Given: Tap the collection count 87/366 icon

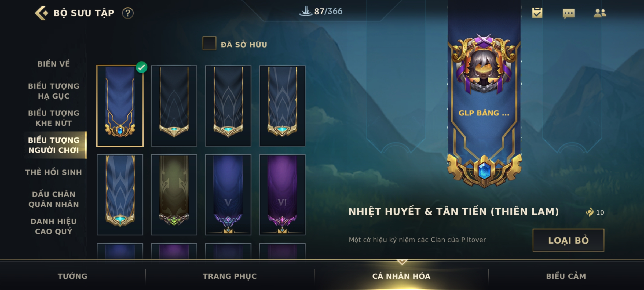Looking at the screenshot, I should (x=306, y=11).
